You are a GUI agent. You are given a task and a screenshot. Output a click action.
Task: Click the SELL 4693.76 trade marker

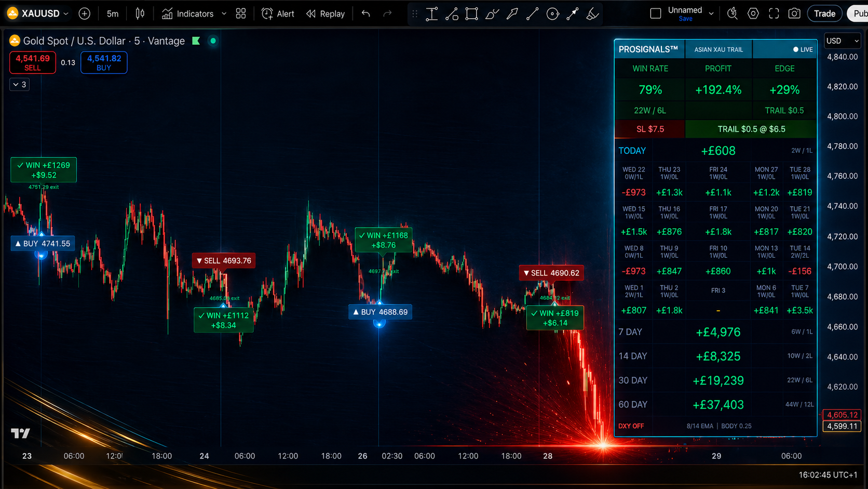[x=224, y=260]
